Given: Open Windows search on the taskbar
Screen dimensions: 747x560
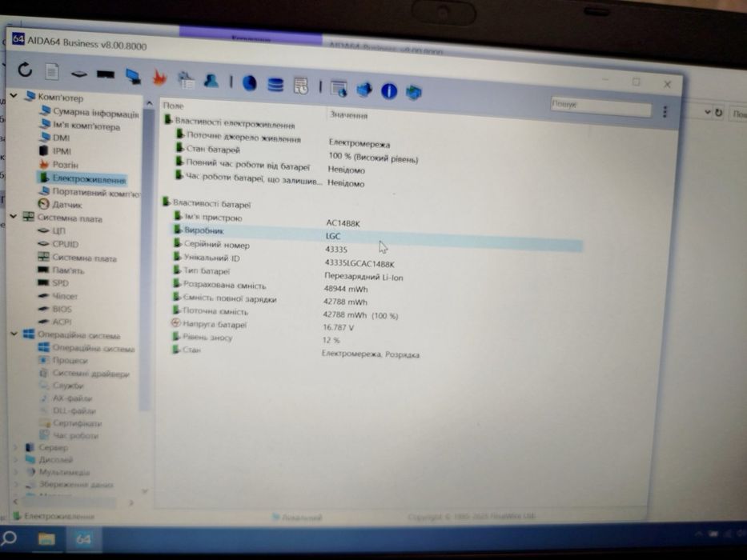Looking at the screenshot, I should point(9,538).
